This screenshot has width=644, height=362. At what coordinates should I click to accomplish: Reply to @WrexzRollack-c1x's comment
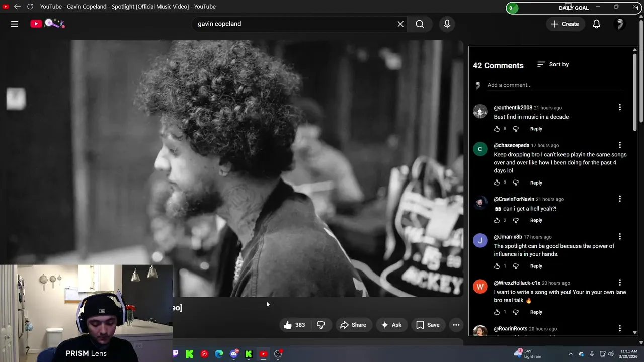536,312
